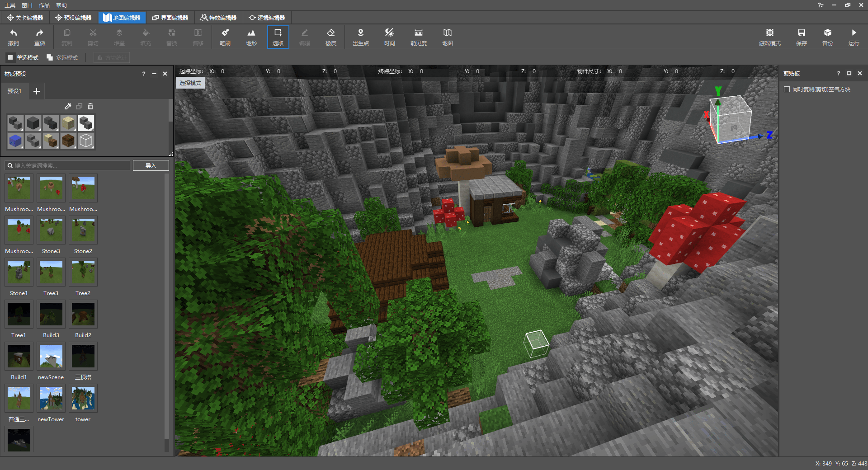Image resolution: width=868 pixels, height=470 pixels.
Task: Click the 选择模式 label in viewport
Action: coord(190,83)
